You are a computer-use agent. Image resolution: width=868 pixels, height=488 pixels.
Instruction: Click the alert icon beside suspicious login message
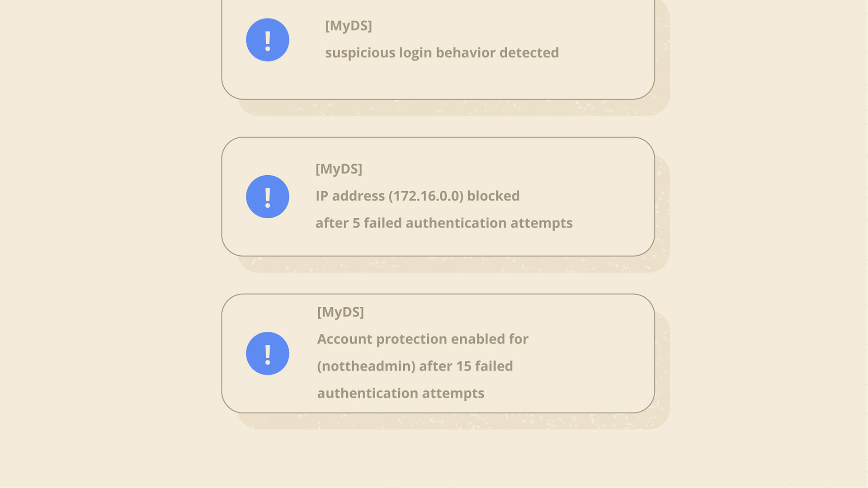pos(268,40)
